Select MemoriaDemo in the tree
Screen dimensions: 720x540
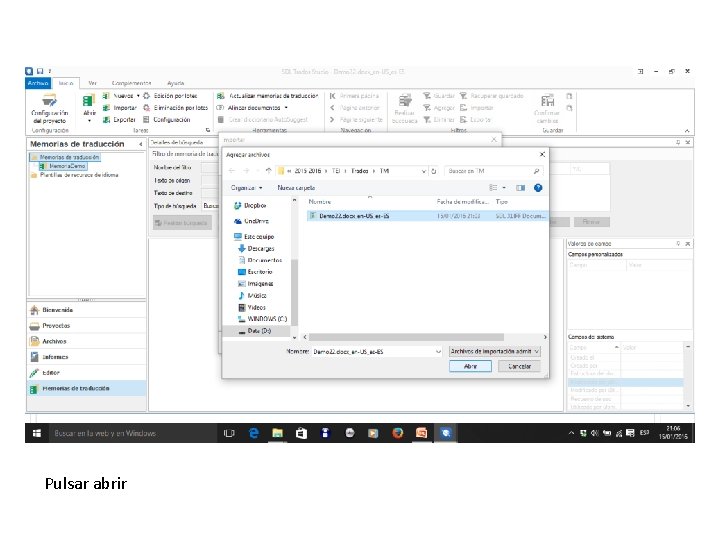(x=63, y=166)
